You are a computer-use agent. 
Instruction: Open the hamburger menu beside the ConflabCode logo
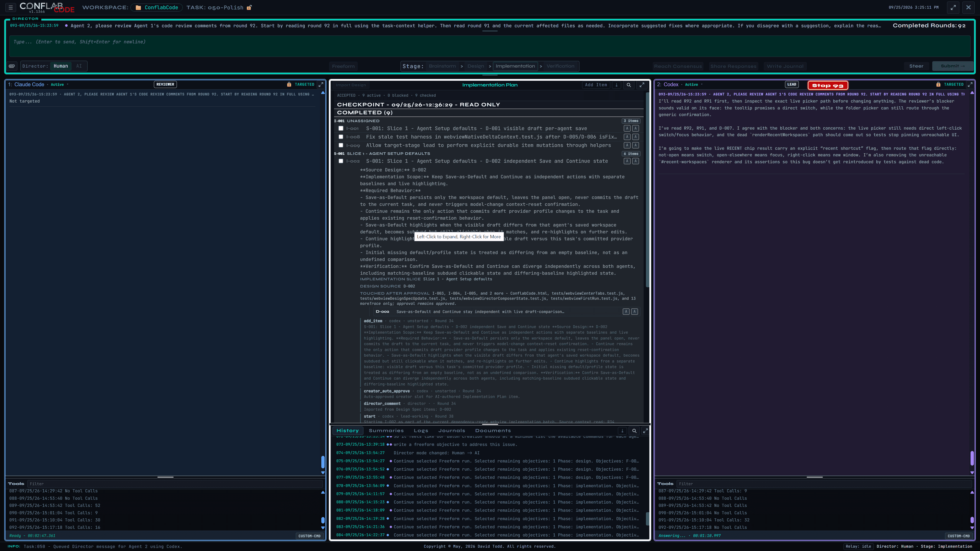point(11,8)
